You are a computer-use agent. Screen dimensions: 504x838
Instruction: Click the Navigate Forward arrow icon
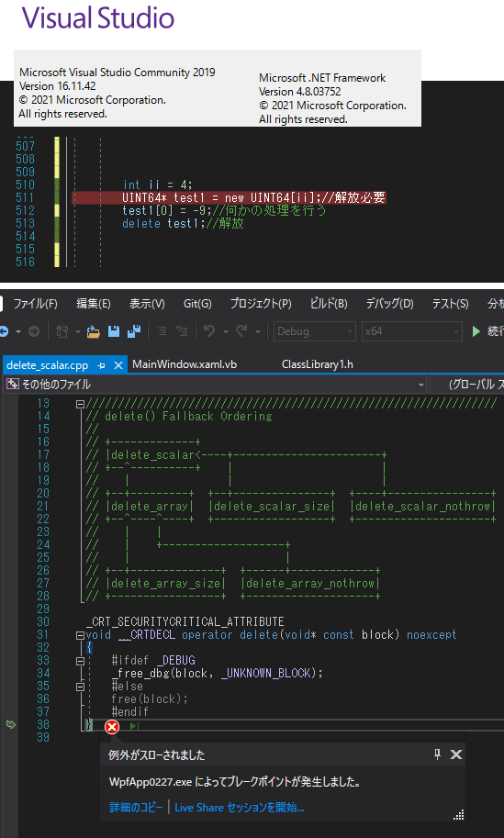pos(34,331)
